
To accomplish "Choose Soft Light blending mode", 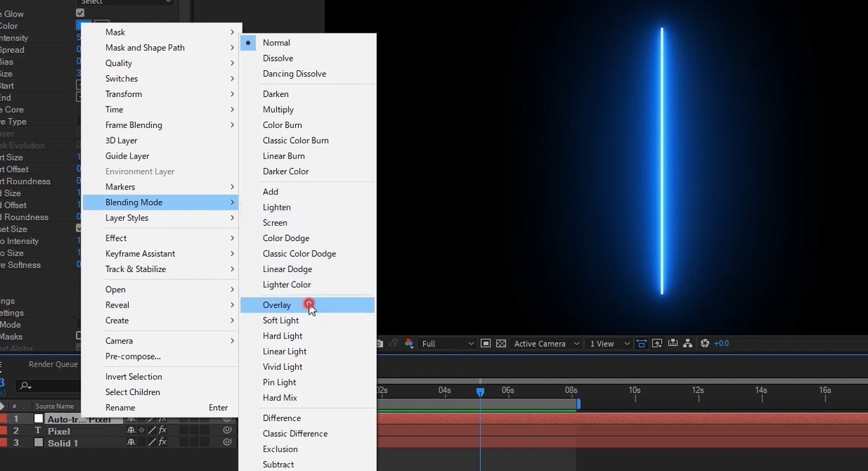I will (x=307, y=321).
